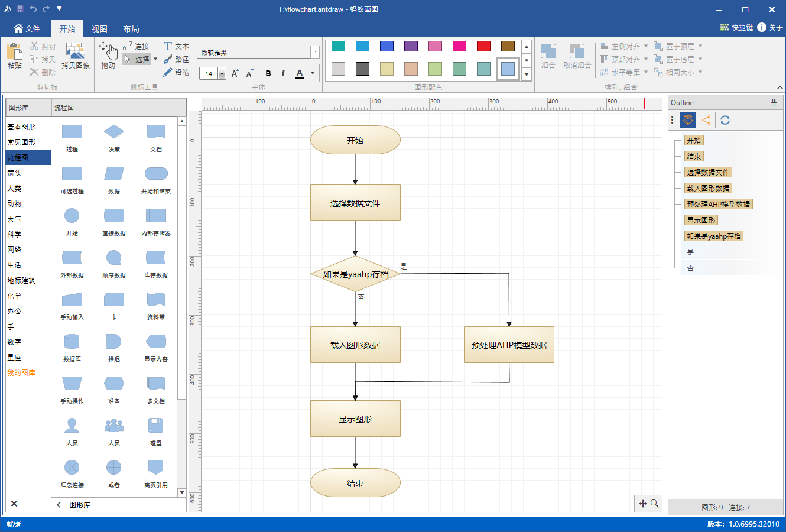Click the undo arrow in title bar
Viewport: 786px width, 532px height.
pyautogui.click(x=33, y=9)
